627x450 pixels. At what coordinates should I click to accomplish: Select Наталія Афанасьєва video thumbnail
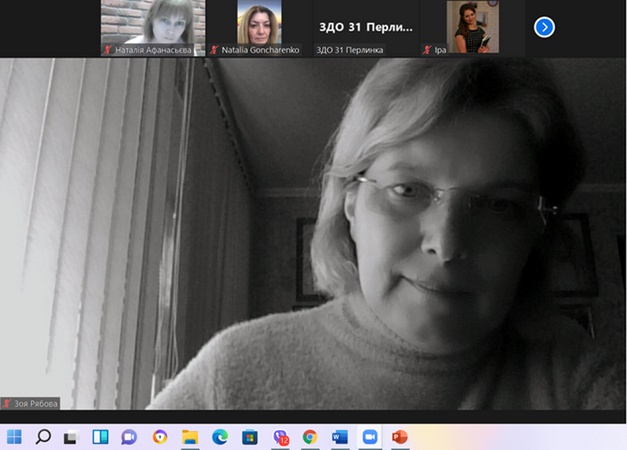(x=153, y=22)
